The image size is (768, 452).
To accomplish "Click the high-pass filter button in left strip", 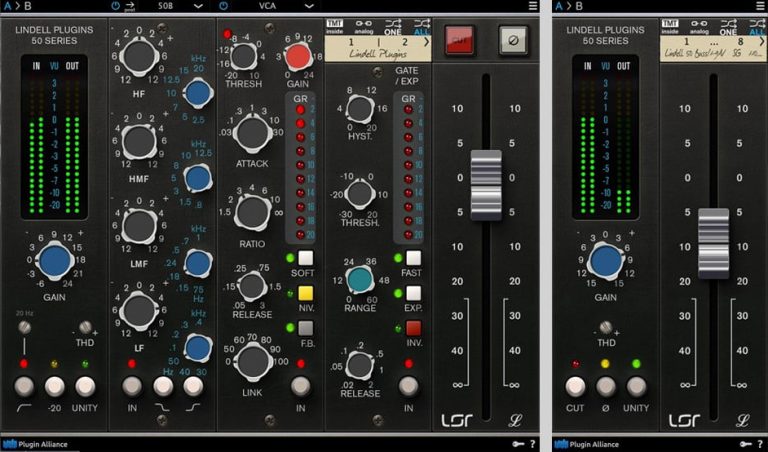I will [x=24, y=386].
